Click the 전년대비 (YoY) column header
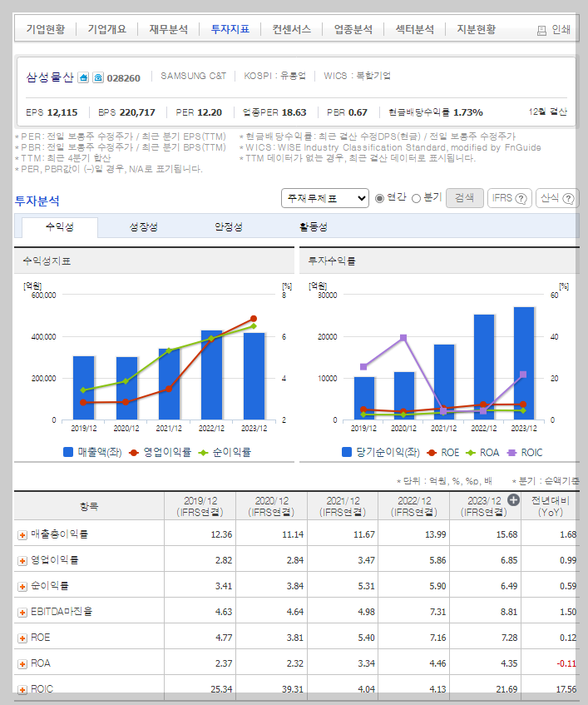 coord(551,506)
